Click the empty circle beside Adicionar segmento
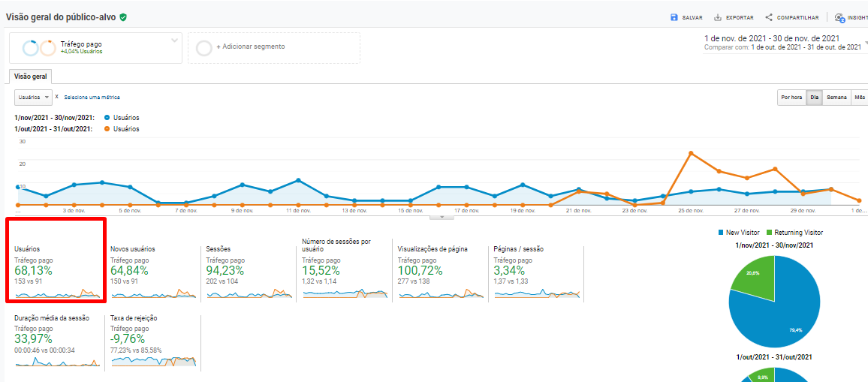This screenshot has height=382, width=868. pos(203,48)
